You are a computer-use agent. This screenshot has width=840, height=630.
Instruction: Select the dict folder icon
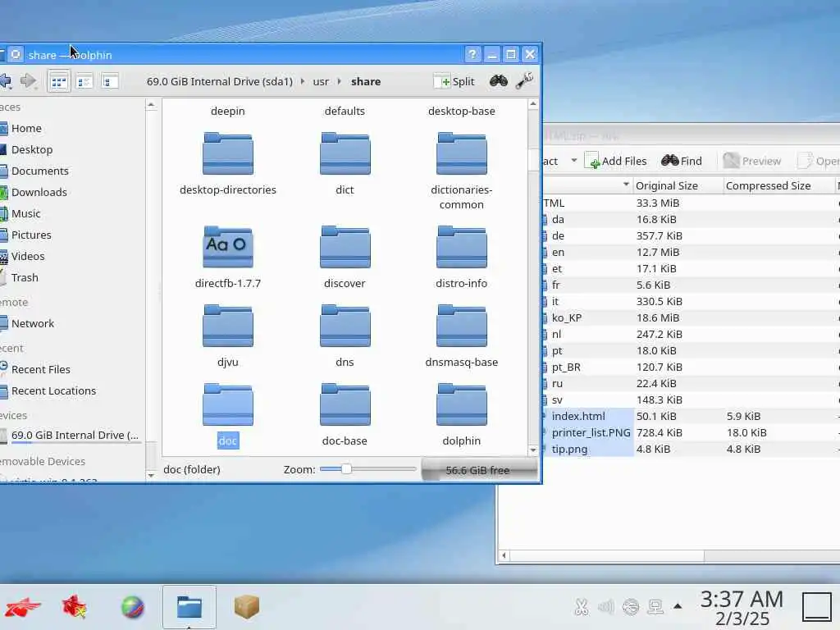tap(345, 154)
